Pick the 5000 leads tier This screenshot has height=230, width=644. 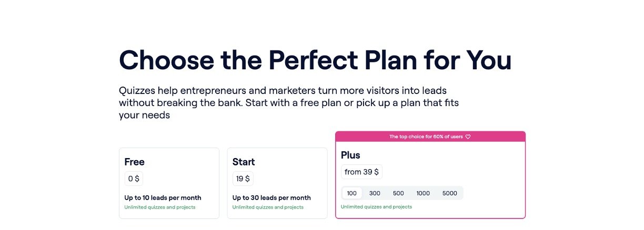[x=450, y=193]
